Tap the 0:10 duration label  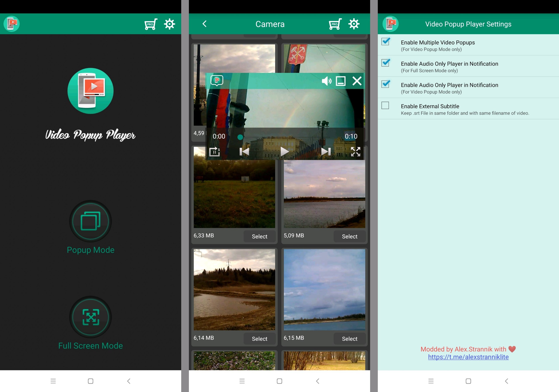point(351,136)
